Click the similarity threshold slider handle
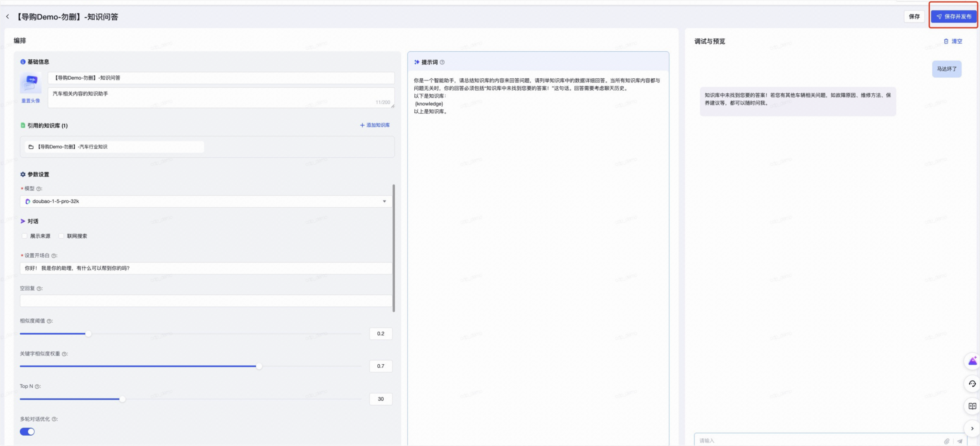This screenshot has height=446, width=980. click(x=88, y=334)
